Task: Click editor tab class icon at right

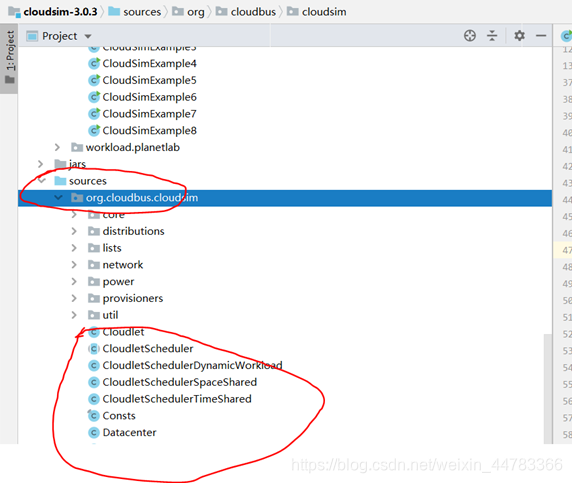Action: tap(566, 36)
